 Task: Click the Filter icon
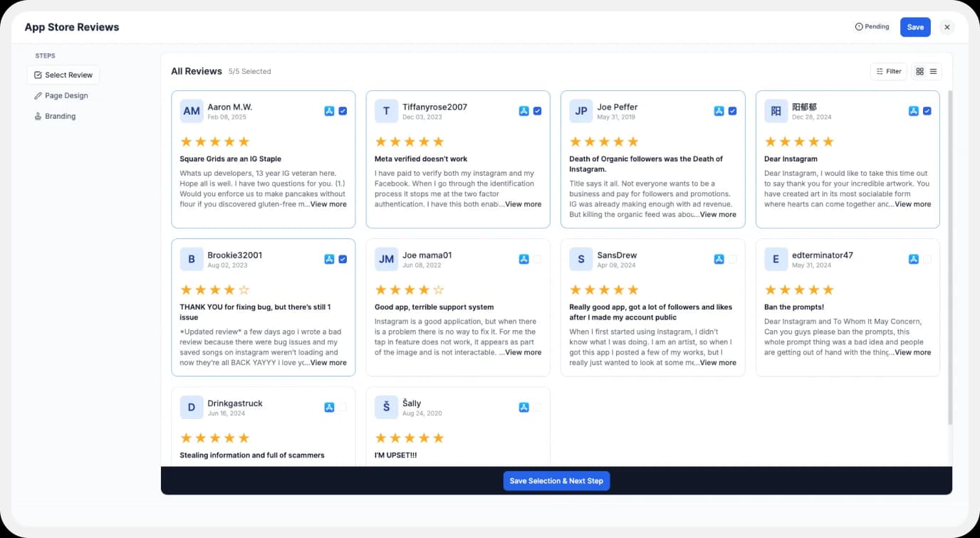coord(881,71)
